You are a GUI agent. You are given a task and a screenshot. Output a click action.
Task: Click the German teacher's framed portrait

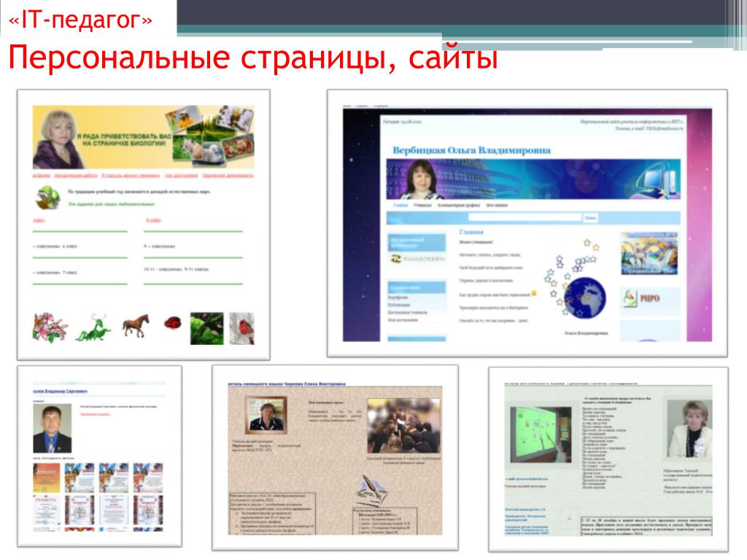click(266, 415)
